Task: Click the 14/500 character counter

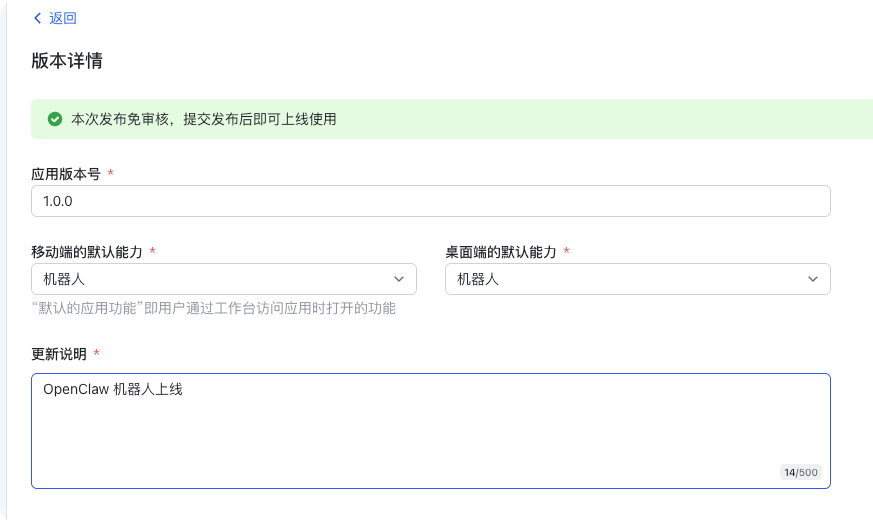Action: click(x=800, y=472)
